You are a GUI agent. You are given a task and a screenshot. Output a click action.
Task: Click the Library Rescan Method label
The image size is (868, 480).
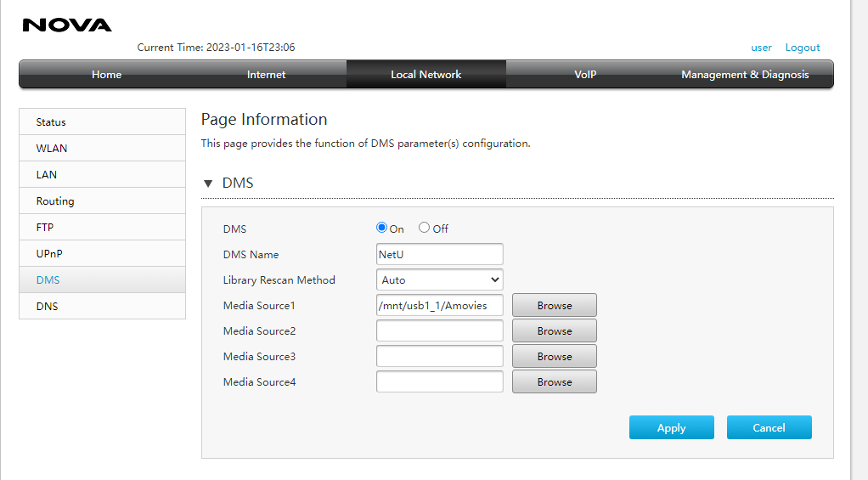tap(279, 280)
